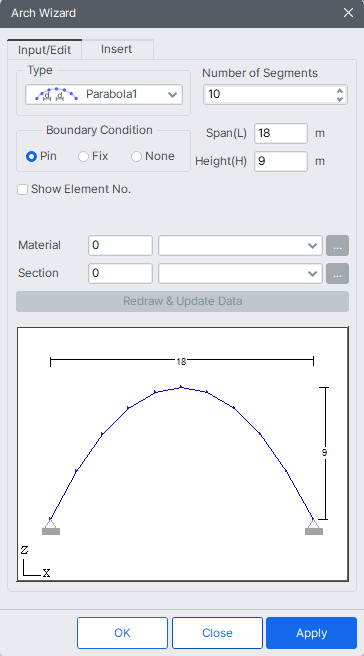The height and width of the screenshot is (656, 364).
Task: Click the height dimension label 9 in preview
Action: [324, 453]
